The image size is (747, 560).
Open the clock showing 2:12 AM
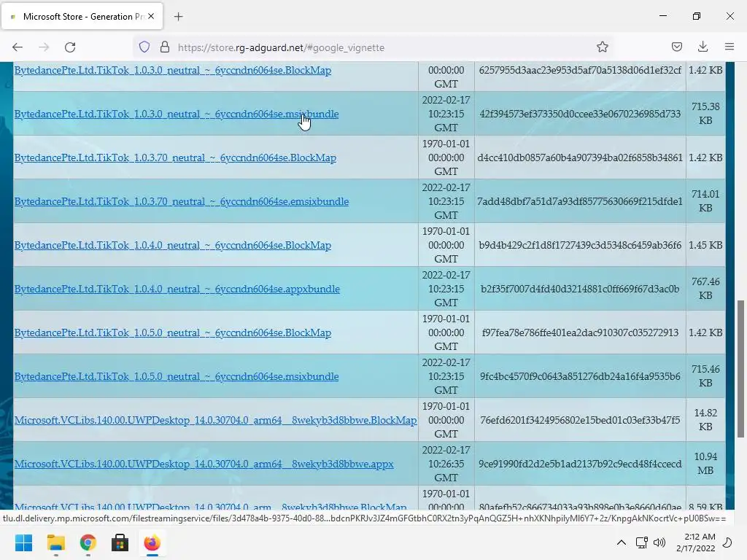695,542
